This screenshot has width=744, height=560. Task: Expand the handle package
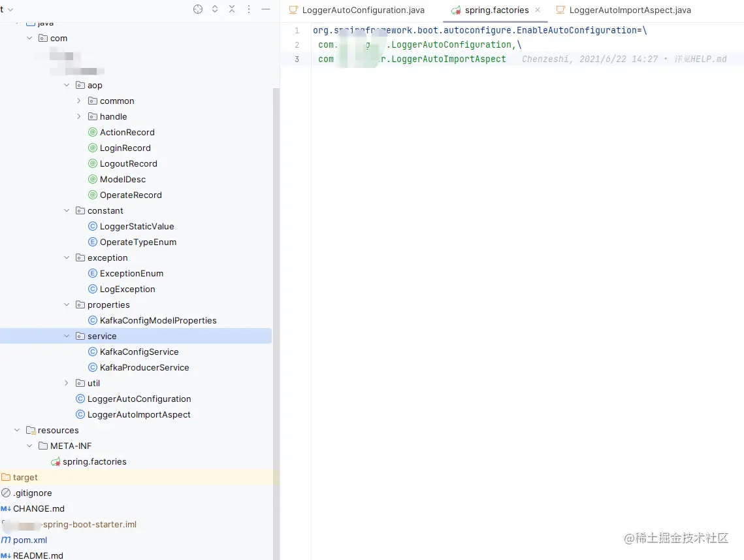pyautogui.click(x=79, y=116)
